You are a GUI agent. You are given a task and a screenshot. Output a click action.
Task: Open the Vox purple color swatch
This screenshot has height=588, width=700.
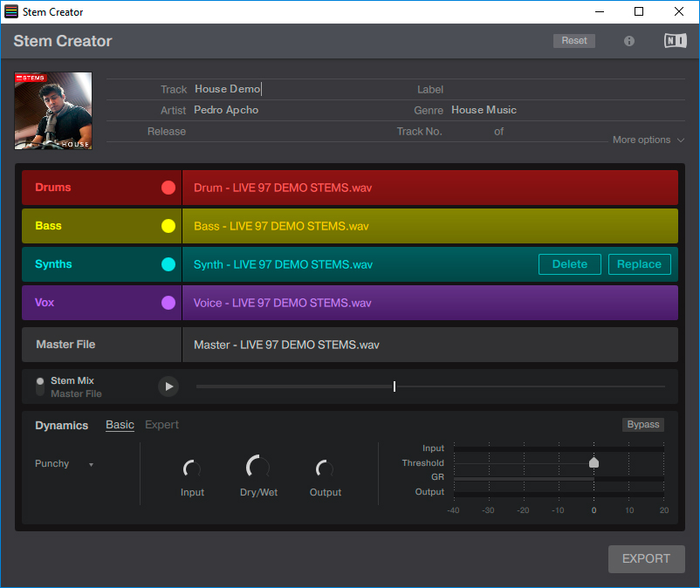(x=168, y=303)
